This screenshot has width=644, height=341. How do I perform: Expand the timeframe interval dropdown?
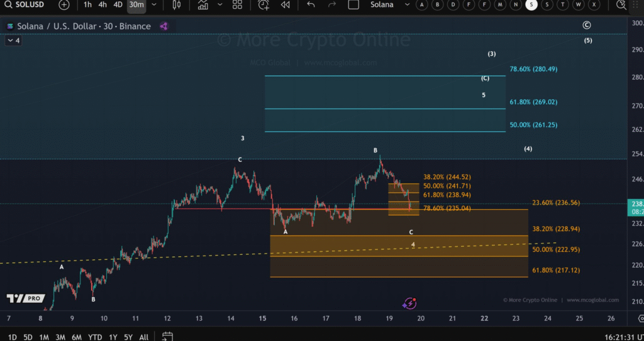154,4
